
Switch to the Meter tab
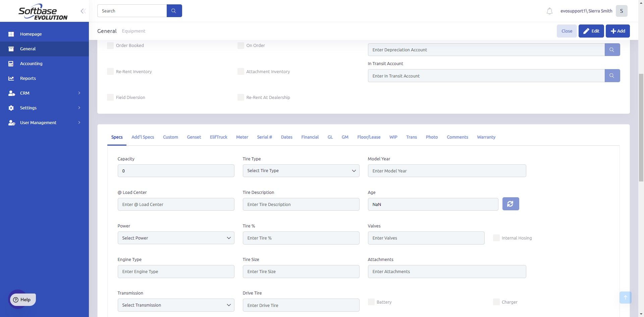pyautogui.click(x=242, y=137)
